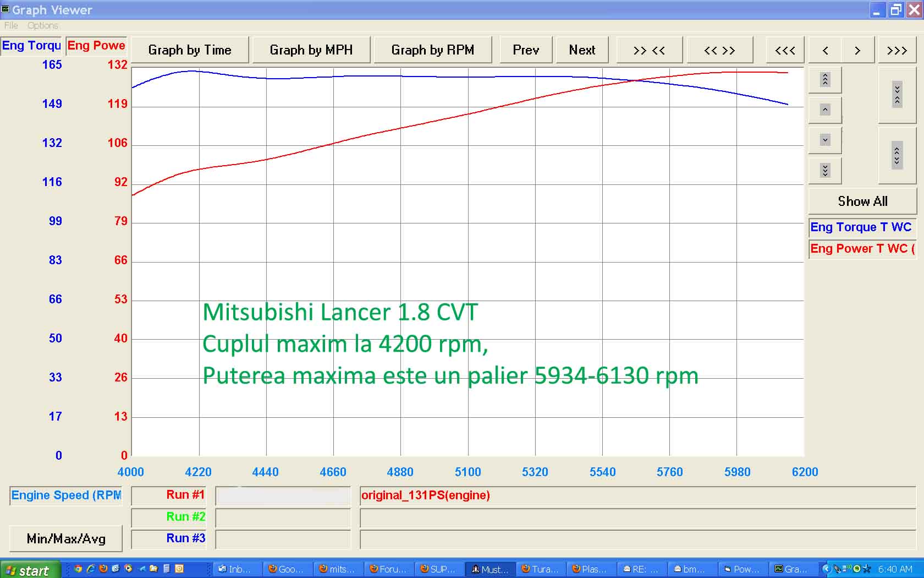Click the 5980 RPM x-axis label
The image size is (924, 578).
(738, 472)
